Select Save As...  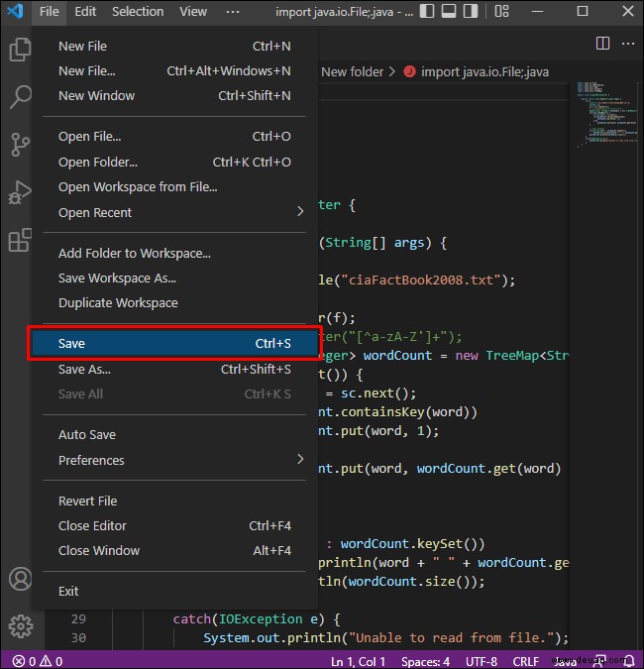click(174, 369)
